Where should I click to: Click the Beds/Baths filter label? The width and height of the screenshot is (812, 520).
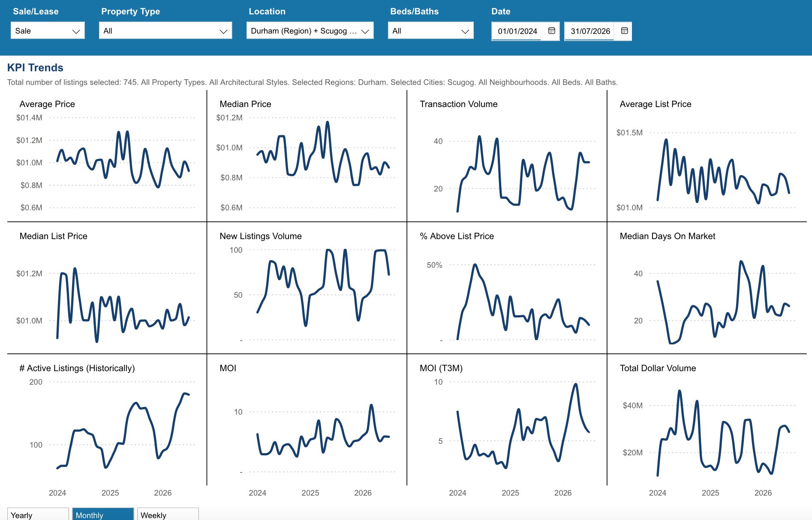(415, 12)
